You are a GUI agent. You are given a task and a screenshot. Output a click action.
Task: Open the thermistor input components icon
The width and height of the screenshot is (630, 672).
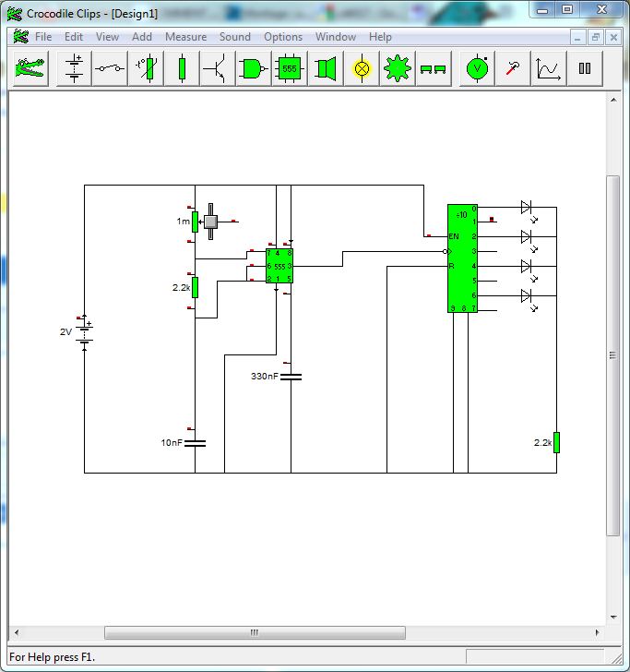pos(146,68)
